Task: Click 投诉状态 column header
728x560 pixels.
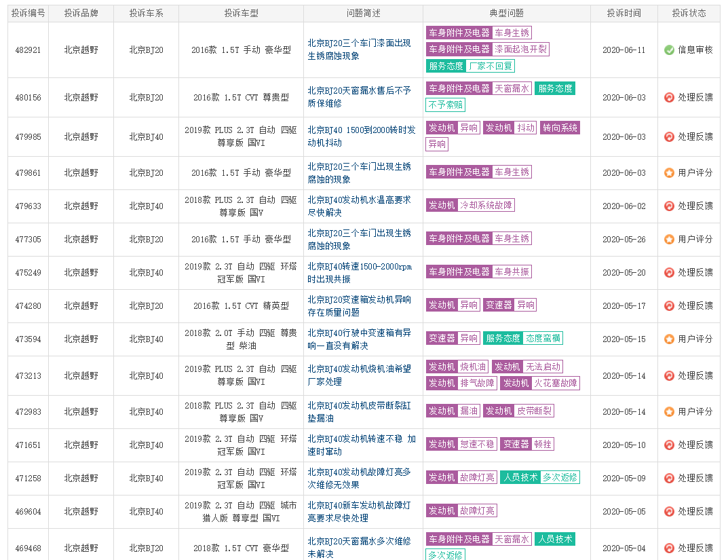Action: 689,14
